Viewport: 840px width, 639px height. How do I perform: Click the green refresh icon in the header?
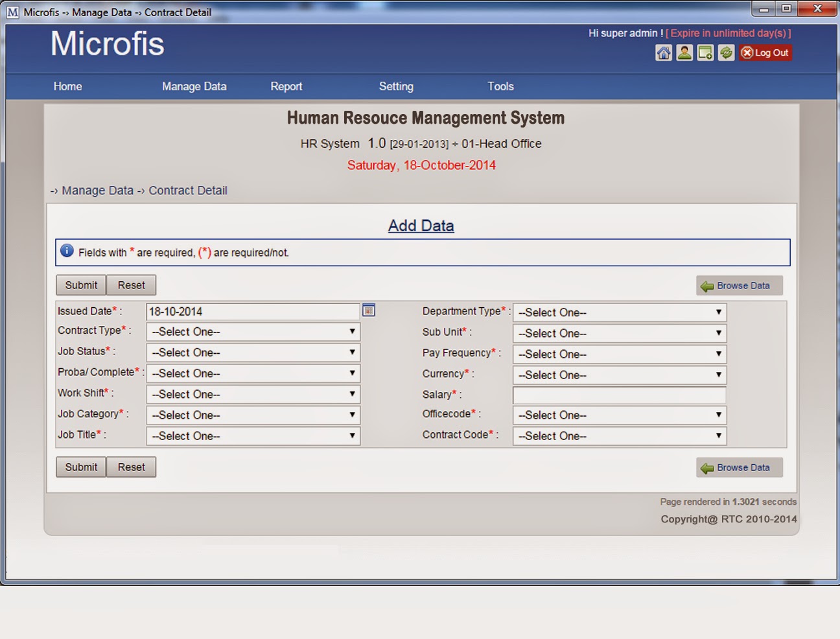726,52
